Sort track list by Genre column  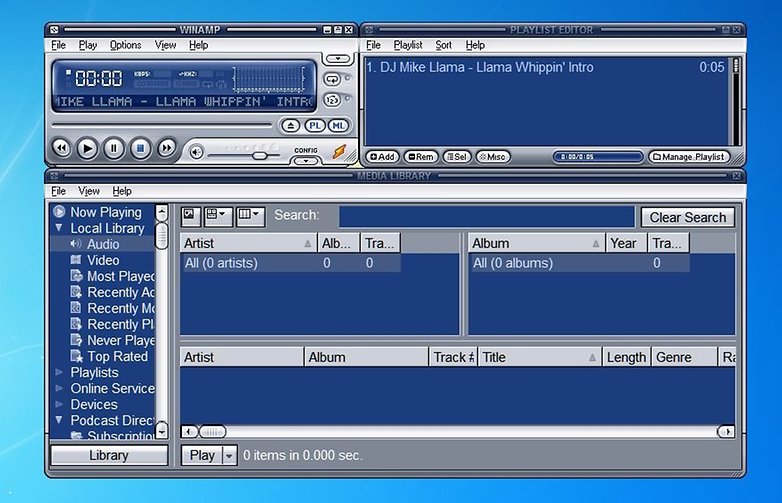pyautogui.click(x=684, y=357)
